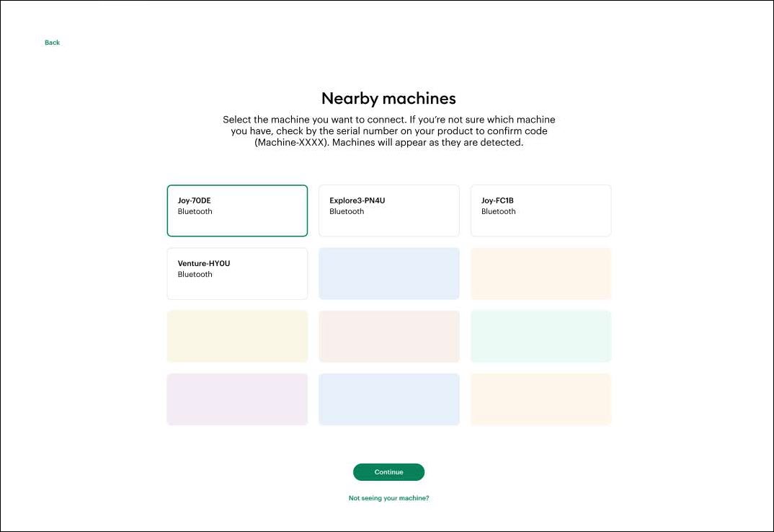774x532 pixels.
Task: Click the purple placeholder card in row four
Action: 237,399
